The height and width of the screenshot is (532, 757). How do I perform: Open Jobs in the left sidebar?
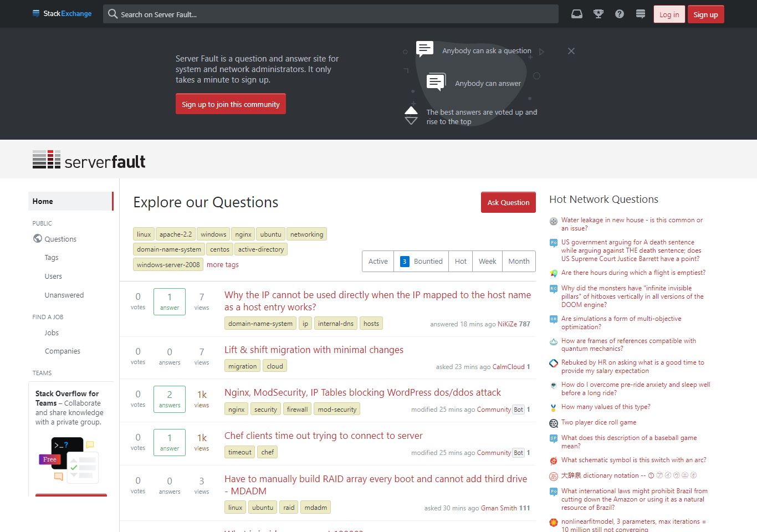[x=52, y=333]
